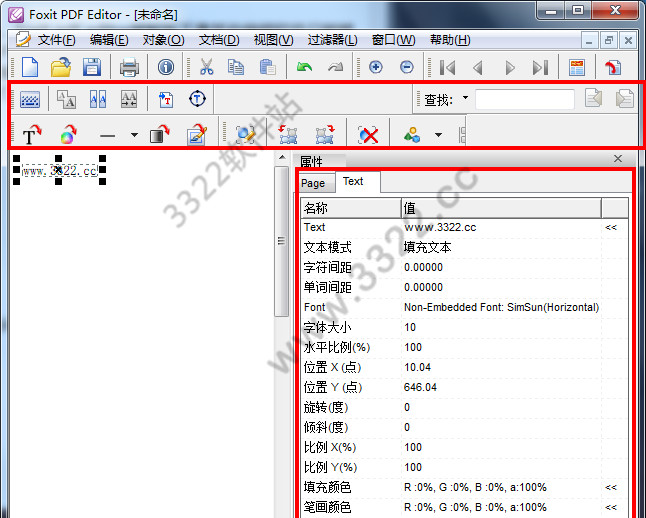Copy the selected object

[236, 67]
